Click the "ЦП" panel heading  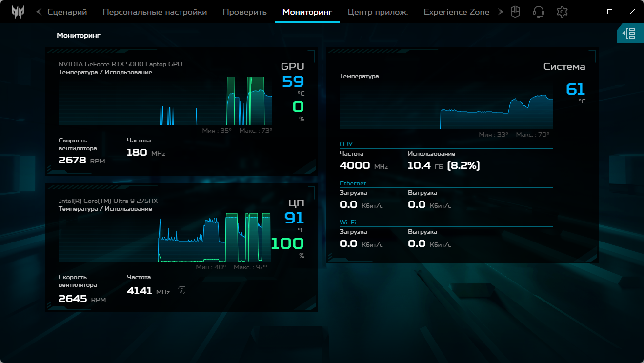coord(296,203)
